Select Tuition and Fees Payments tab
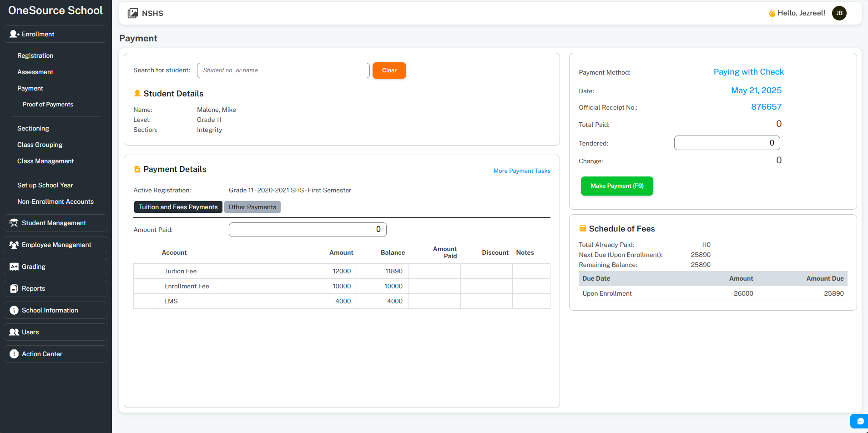 178,207
